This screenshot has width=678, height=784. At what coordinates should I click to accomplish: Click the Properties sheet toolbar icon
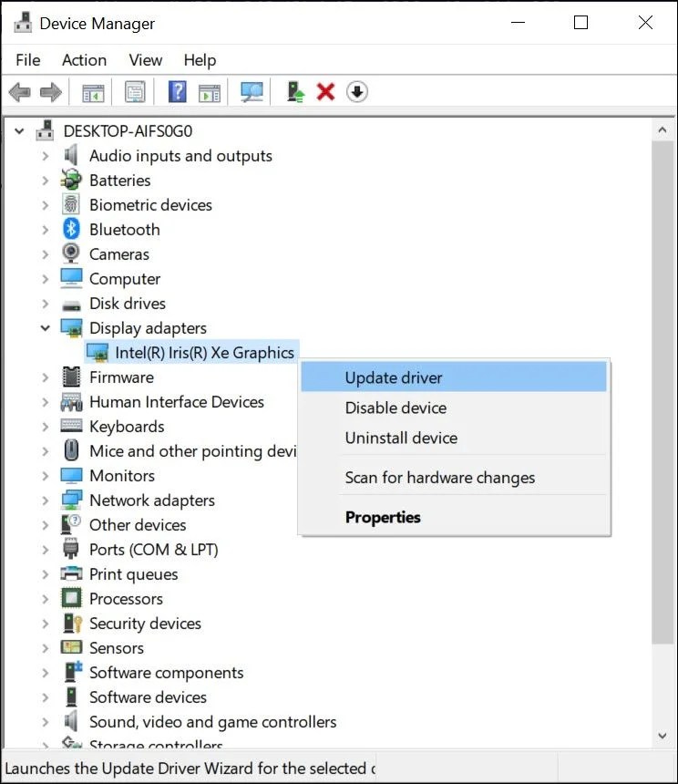click(x=135, y=92)
